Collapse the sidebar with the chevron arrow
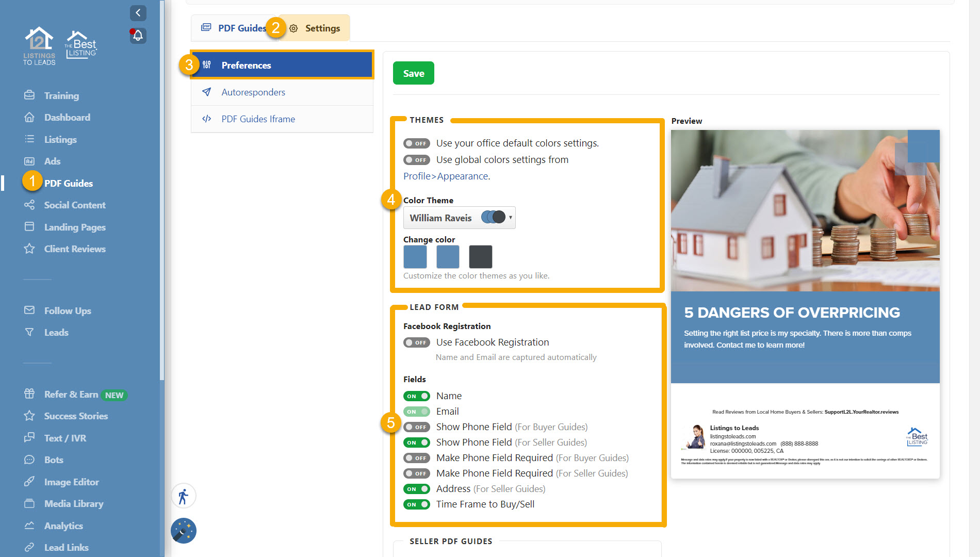 [138, 13]
